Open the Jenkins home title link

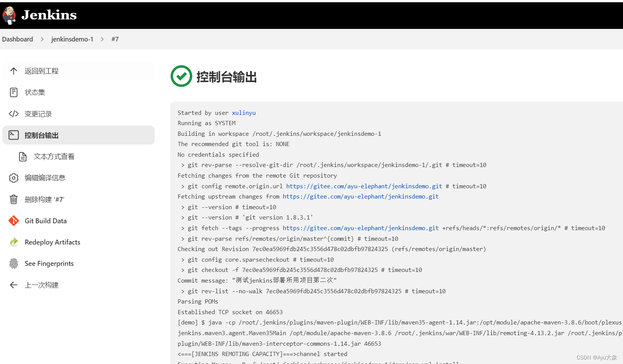coord(49,15)
